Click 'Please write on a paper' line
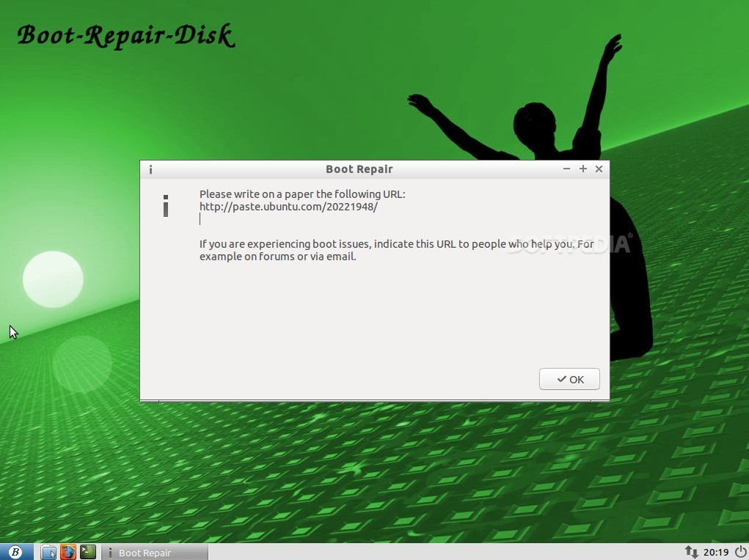749x560 pixels. point(302,194)
